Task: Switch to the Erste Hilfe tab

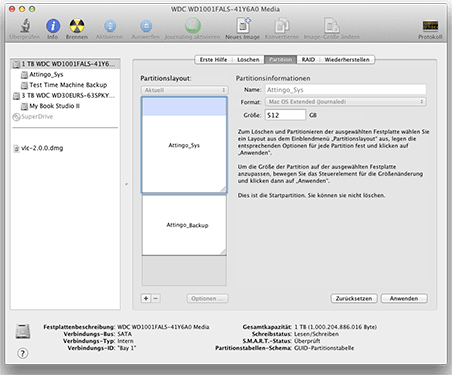Action: click(213, 60)
